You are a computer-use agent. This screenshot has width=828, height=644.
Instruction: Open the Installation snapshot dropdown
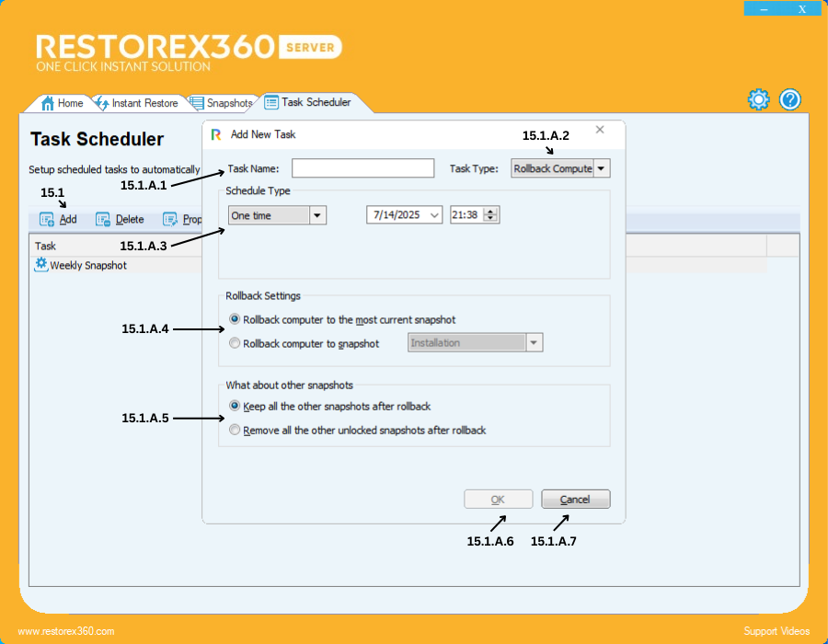(x=534, y=342)
